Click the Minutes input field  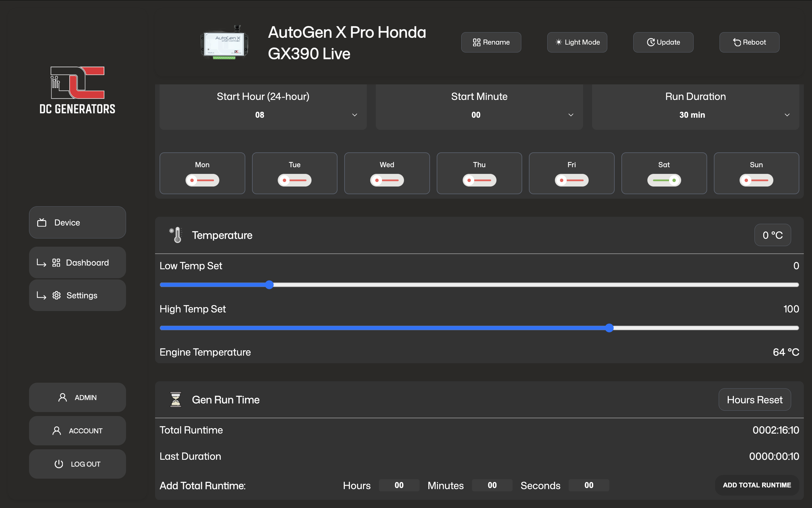492,485
